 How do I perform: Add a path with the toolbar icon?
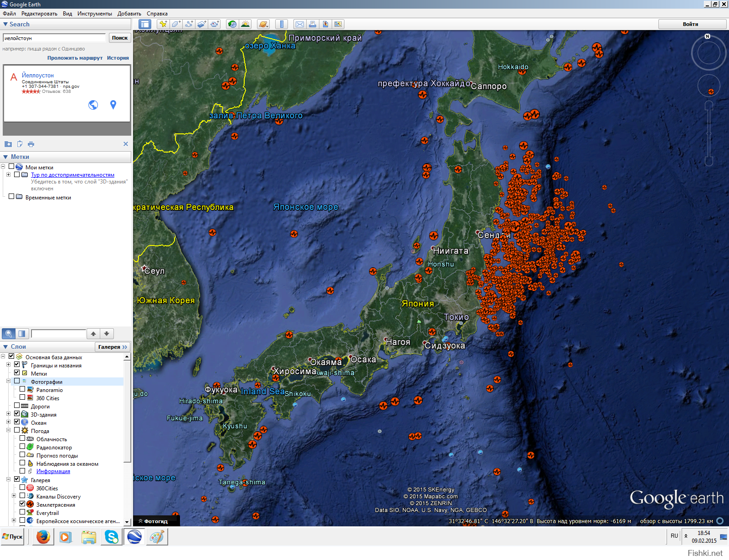(x=189, y=24)
